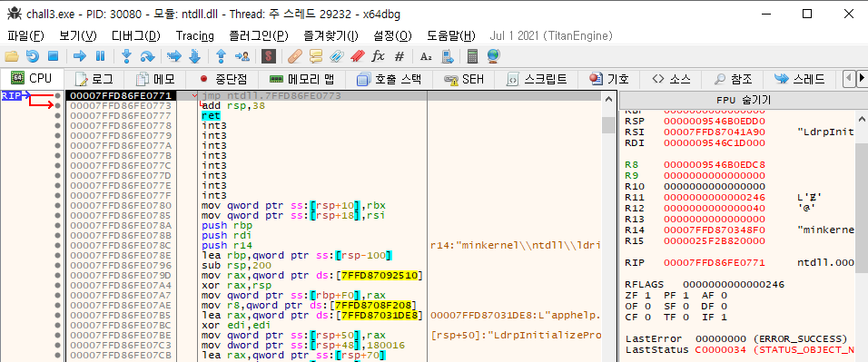The image size is (868, 362).
Task: Open the 파일(F) menu
Action: (25, 36)
